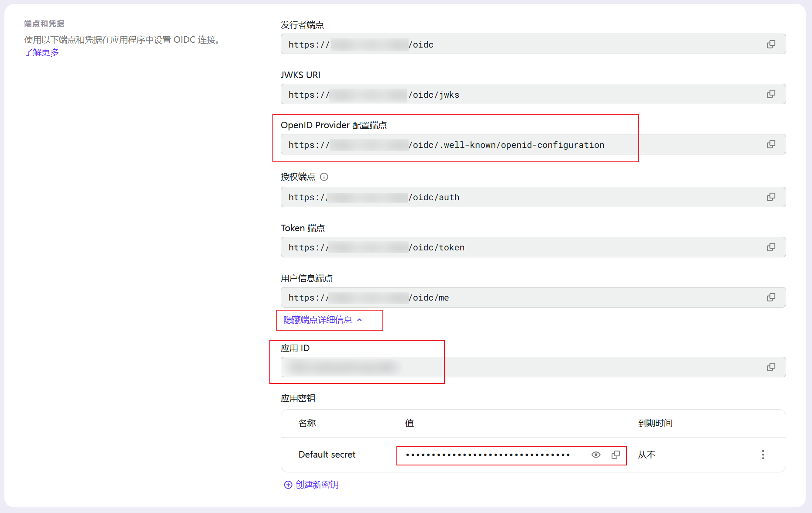Click the 应用 ID field
The width and height of the screenshot is (812, 513).
click(x=524, y=367)
